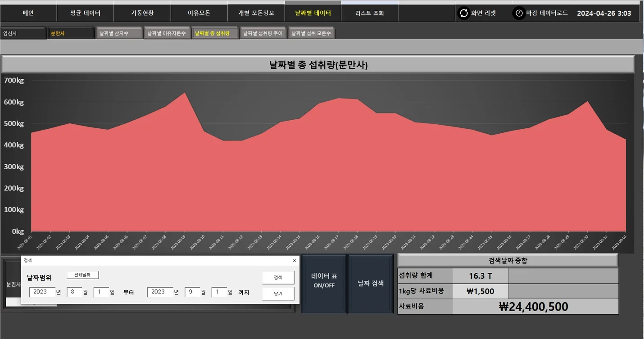Click the start year field showing 2023
The image size is (644, 339).
tap(42, 292)
